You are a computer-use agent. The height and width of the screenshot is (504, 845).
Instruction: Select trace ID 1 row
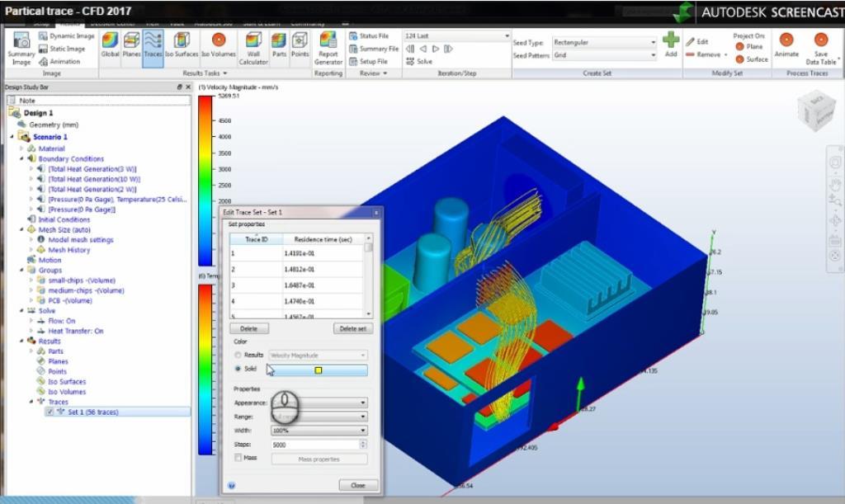click(296, 253)
